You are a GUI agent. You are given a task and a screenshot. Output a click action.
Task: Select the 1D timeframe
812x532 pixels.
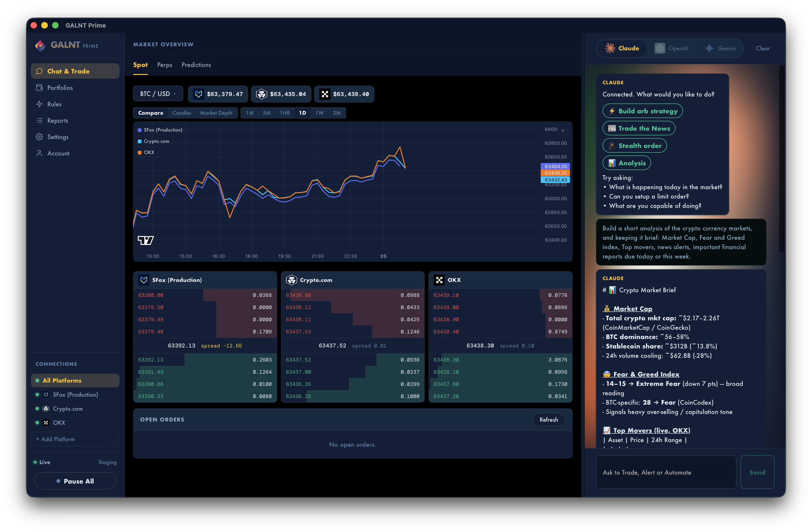click(303, 113)
